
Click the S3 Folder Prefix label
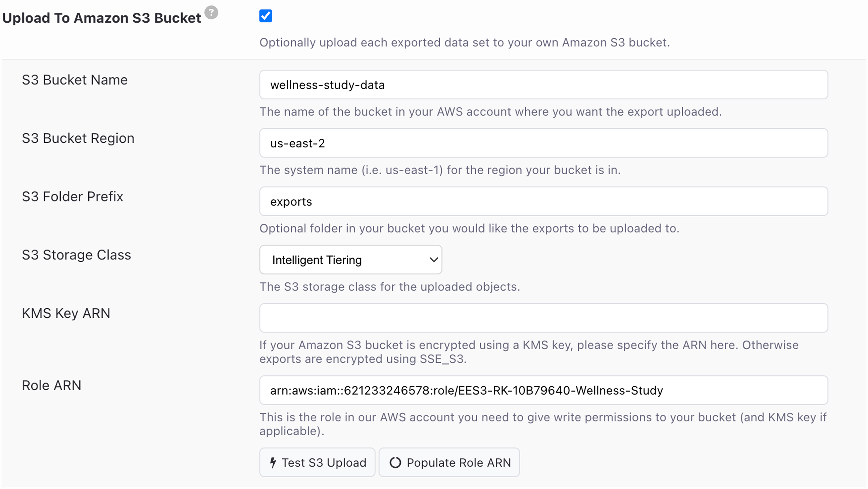click(x=72, y=197)
